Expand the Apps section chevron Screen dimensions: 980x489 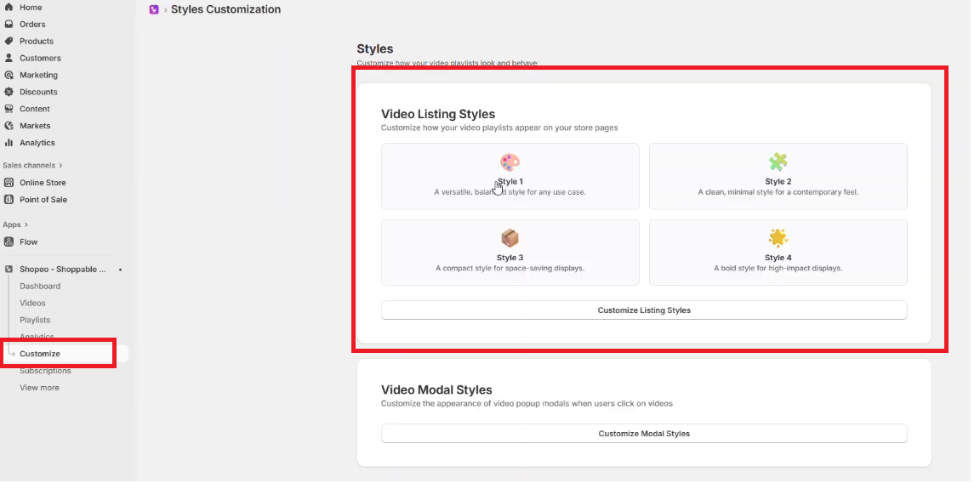(x=26, y=225)
